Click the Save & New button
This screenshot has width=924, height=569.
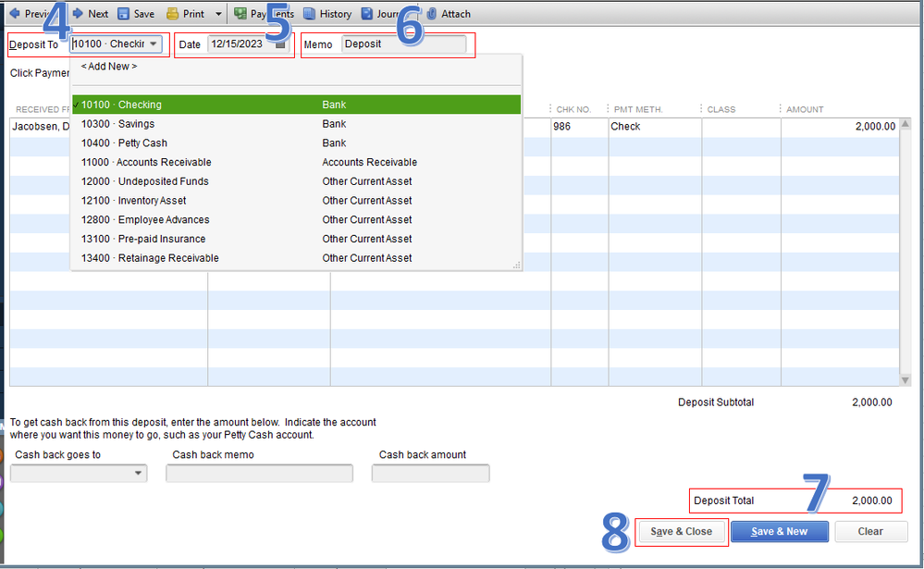point(779,531)
